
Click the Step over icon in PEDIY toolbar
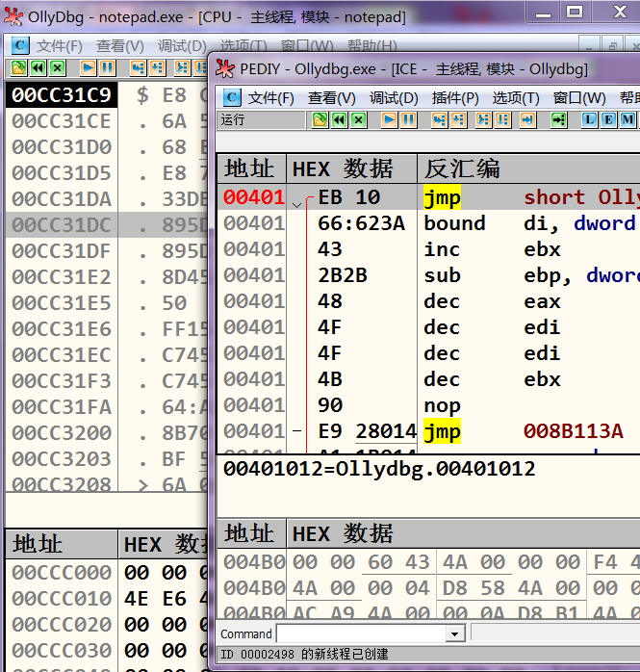tap(458, 120)
